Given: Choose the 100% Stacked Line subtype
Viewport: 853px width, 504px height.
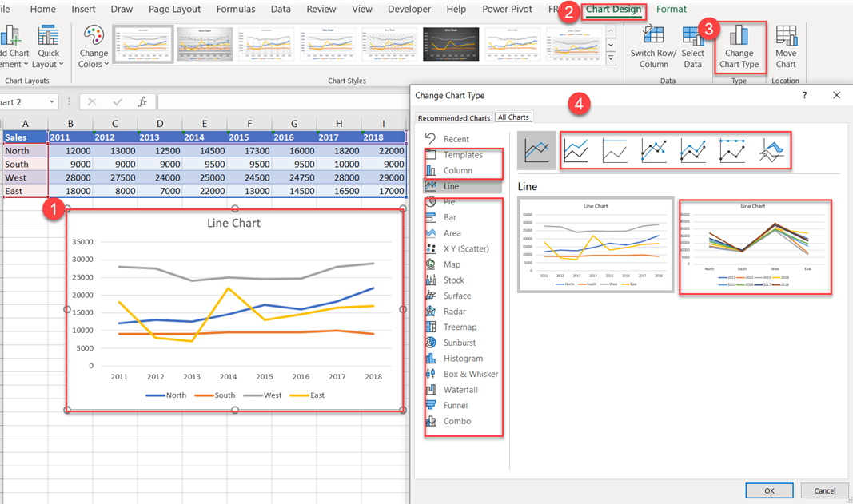Looking at the screenshot, I should pyautogui.click(x=615, y=151).
